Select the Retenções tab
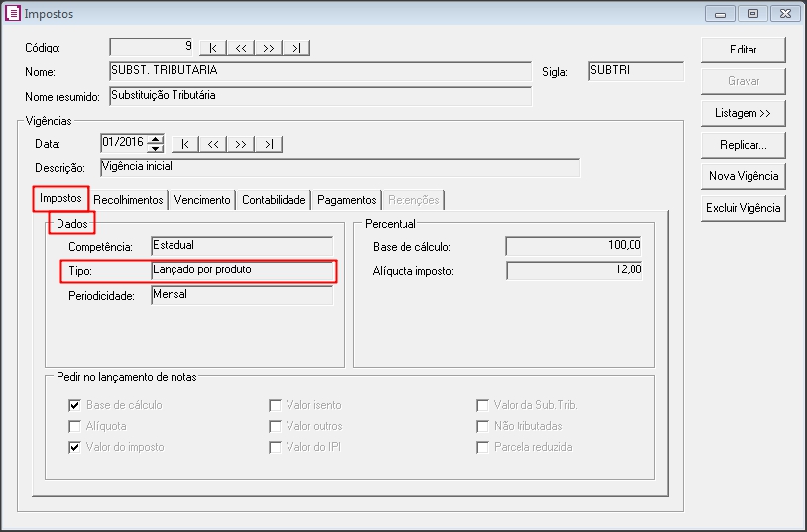This screenshot has height=532, width=807. [x=413, y=200]
